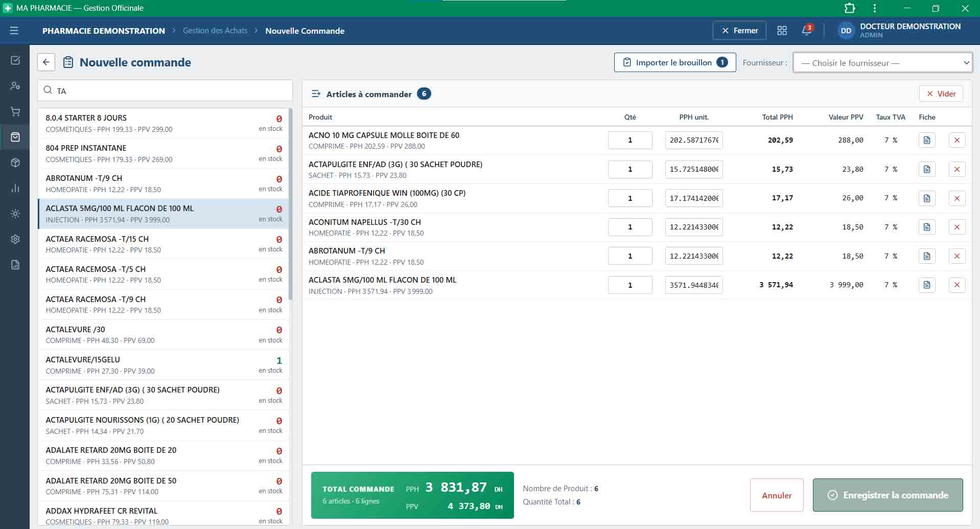Select ACTALEVURE /30 product
This screenshot has width=980, height=529.
click(164, 334)
